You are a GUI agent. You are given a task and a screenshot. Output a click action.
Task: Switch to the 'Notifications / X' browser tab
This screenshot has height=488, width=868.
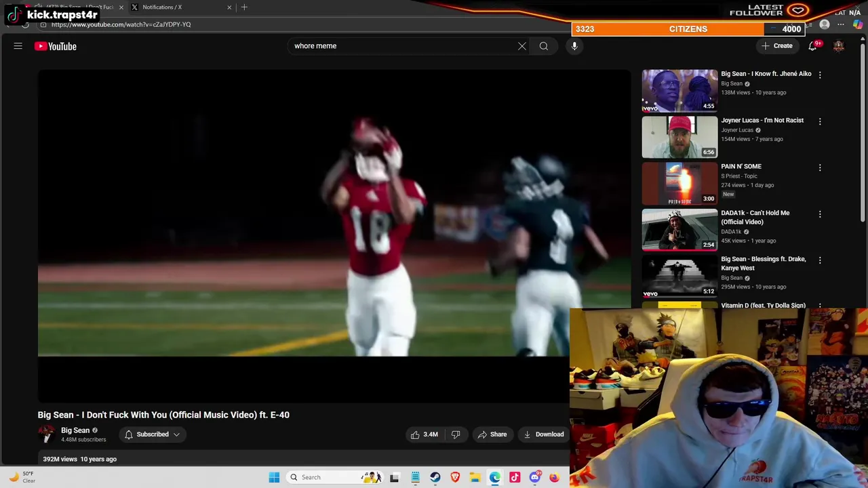[x=180, y=7]
